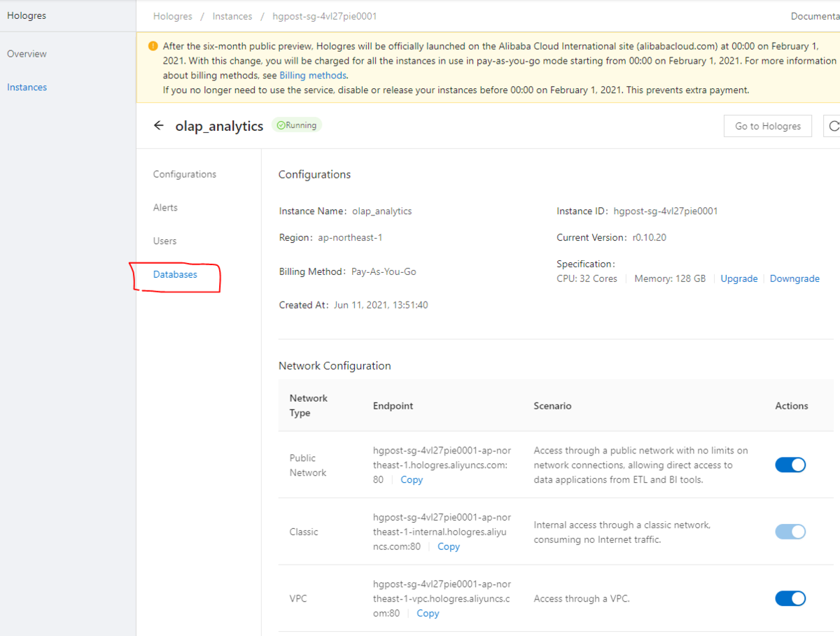Click the Instance ID value hgpost-sg-4vl27pie0001
The width and height of the screenshot is (840, 636).
(x=666, y=211)
